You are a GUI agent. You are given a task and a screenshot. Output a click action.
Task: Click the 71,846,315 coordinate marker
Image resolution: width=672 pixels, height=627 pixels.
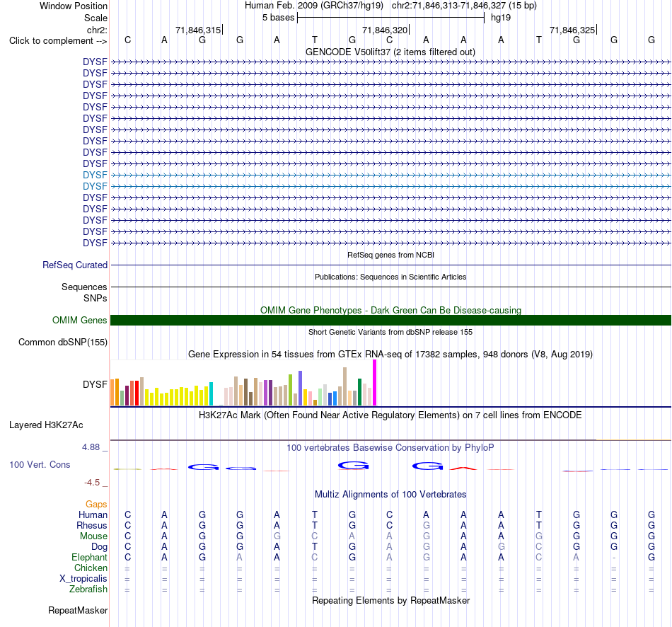tap(199, 30)
